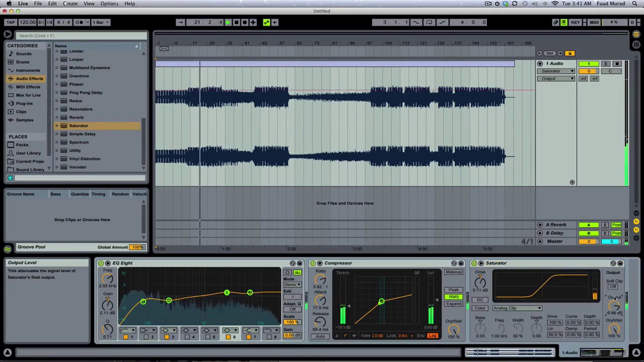Click the Back to Arrangement arrow
This screenshot has width=644, height=362.
(275, 22)
